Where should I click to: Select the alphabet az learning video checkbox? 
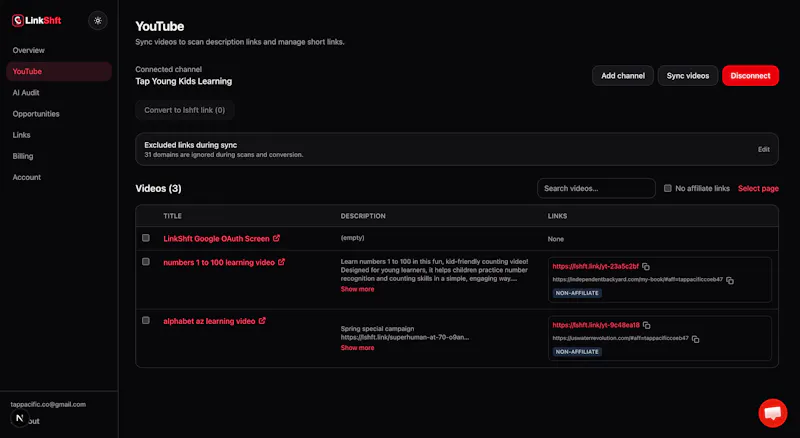pos(146,320)
